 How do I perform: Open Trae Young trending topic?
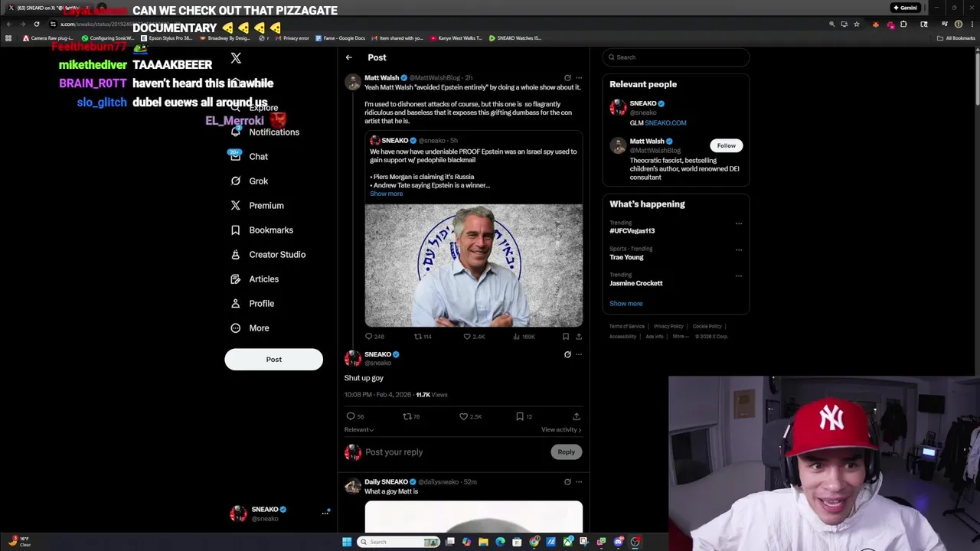[x=626, y=257]
